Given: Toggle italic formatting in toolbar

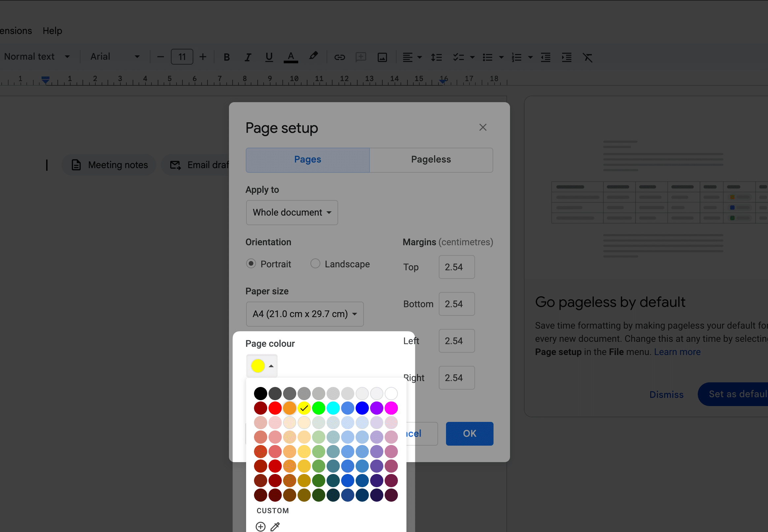Looking at the screenshot, I should pos(247,57).
